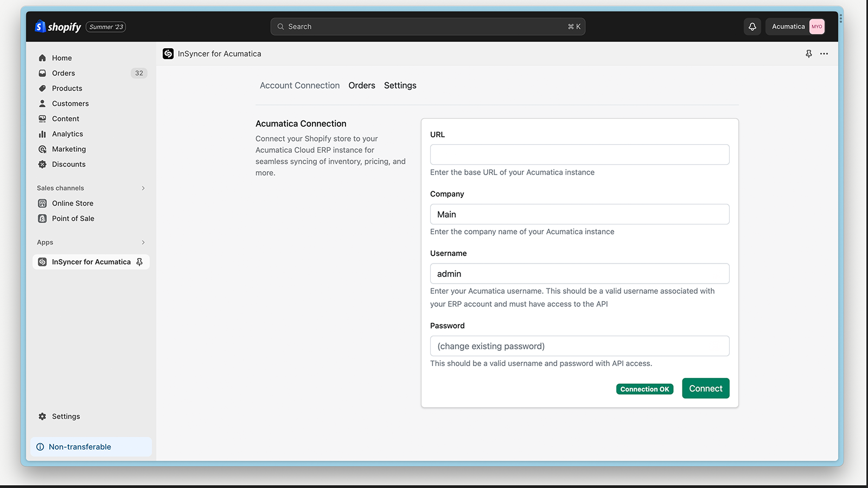Viewport: 868px width, 488px height.
Task: Click the Orders count badge 32
Action: pos(139,73)
